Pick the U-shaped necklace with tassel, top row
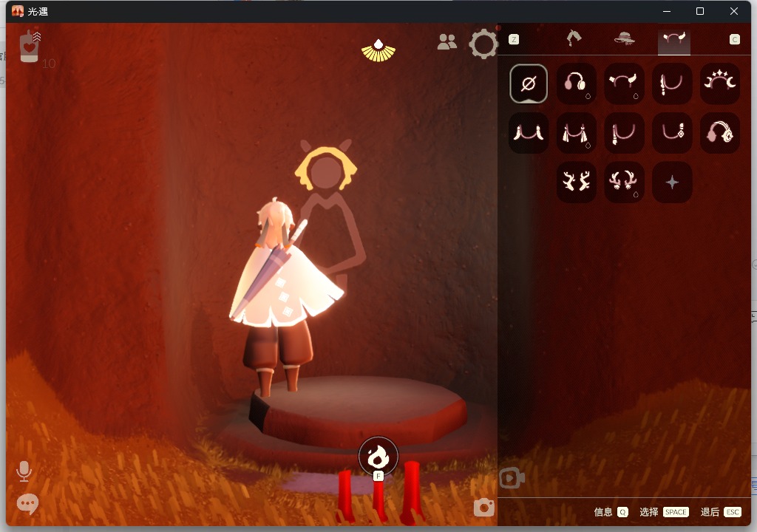Viewport: 757px width, 532px height. point(672,83)
